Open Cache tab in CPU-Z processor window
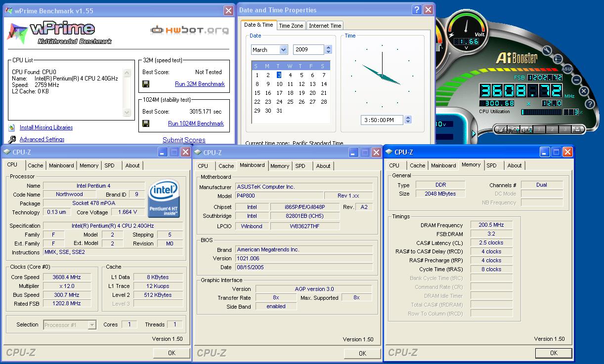 point(36,165)
